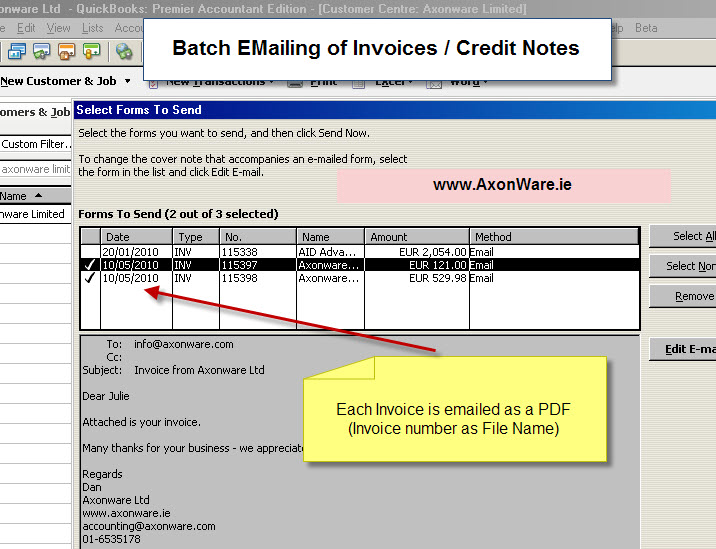The width and height of the screenshot is (716, 549).
Task: Open the Company Snapshot windows icon
Action: (17, 51)
